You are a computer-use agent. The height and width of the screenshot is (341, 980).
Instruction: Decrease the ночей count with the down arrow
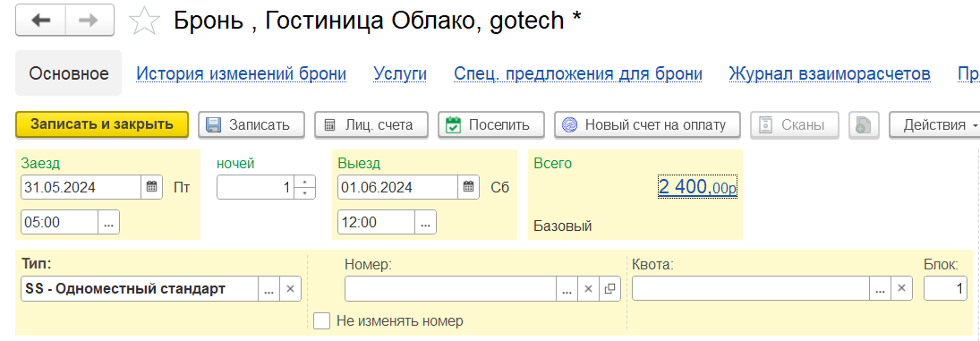[304, 193]
